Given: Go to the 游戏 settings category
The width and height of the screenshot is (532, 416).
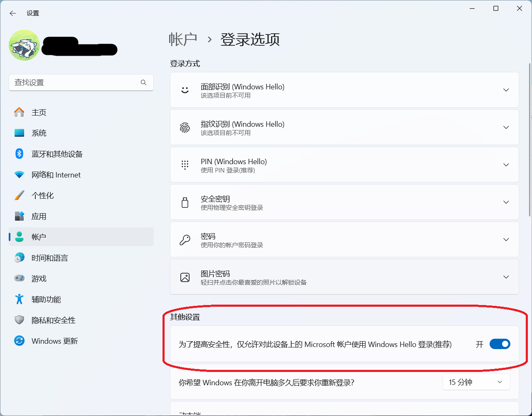Looking at the screenshot, I should click(81, 278).
